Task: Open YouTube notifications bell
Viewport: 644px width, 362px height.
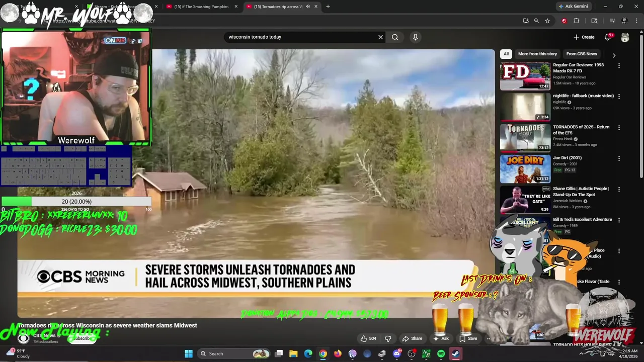Action: pyautogui.click(x=608, y=37)
